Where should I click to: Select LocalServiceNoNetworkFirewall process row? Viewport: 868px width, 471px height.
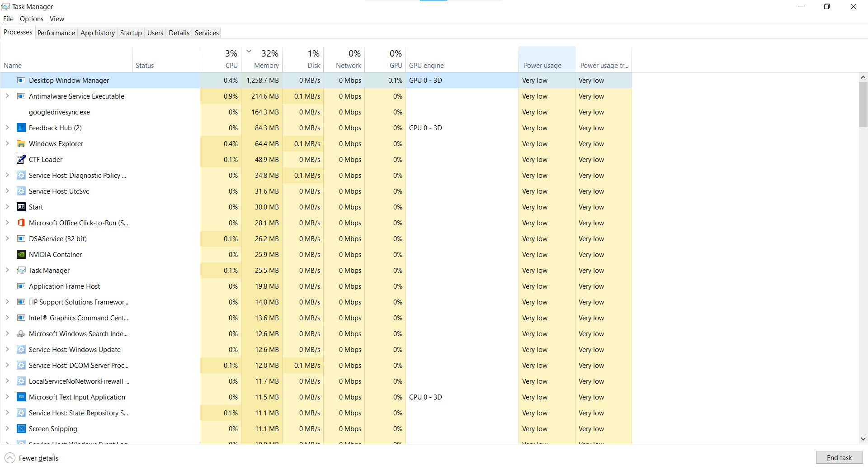[316, 381]
